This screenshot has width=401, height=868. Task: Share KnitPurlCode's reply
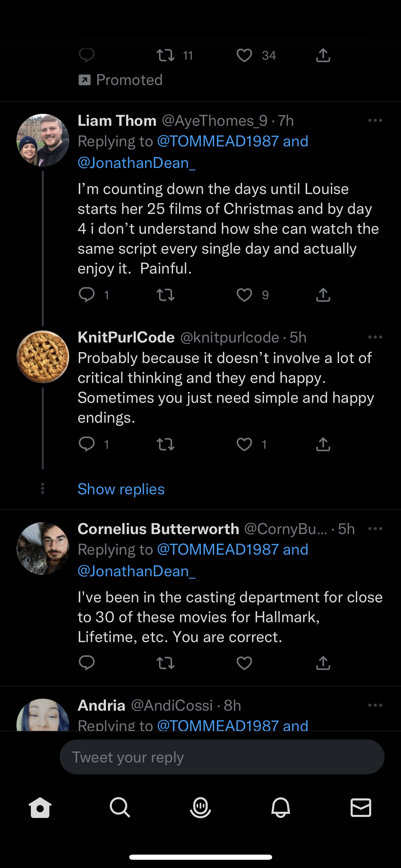[323, 444]
